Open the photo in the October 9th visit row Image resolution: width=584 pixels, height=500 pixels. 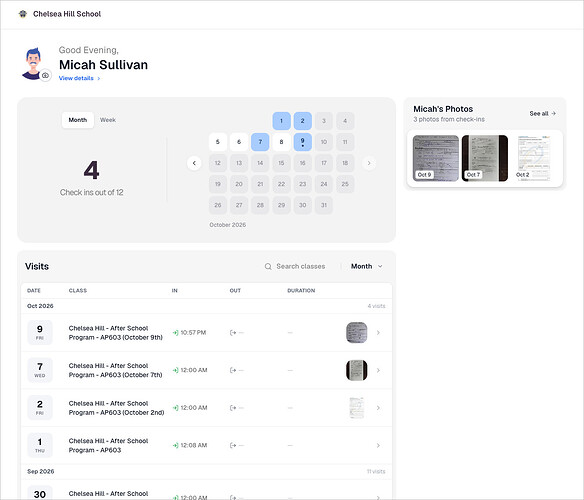(x=357, y=333)
